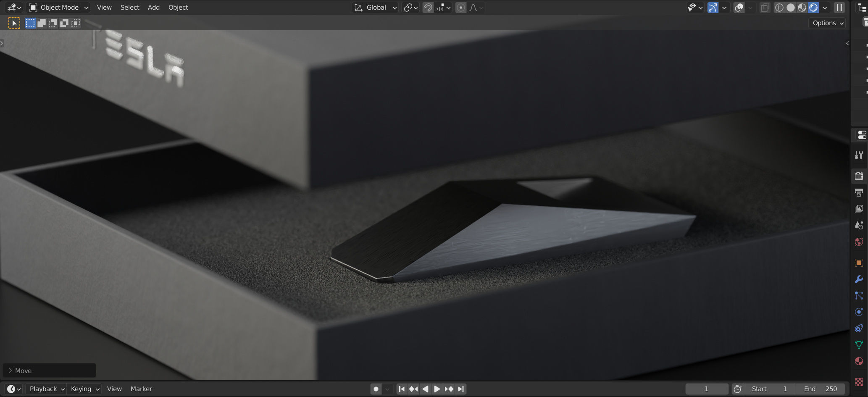Open the Modifier properties tab

pos(859,279)
